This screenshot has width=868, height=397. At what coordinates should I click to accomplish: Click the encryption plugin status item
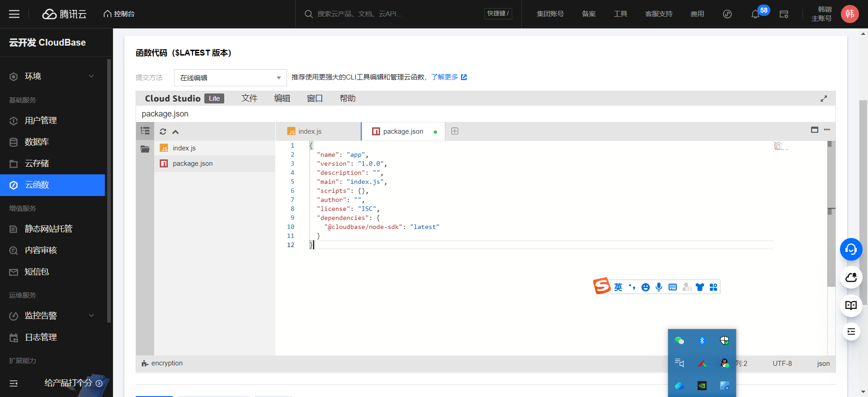(x=162, y=363)
